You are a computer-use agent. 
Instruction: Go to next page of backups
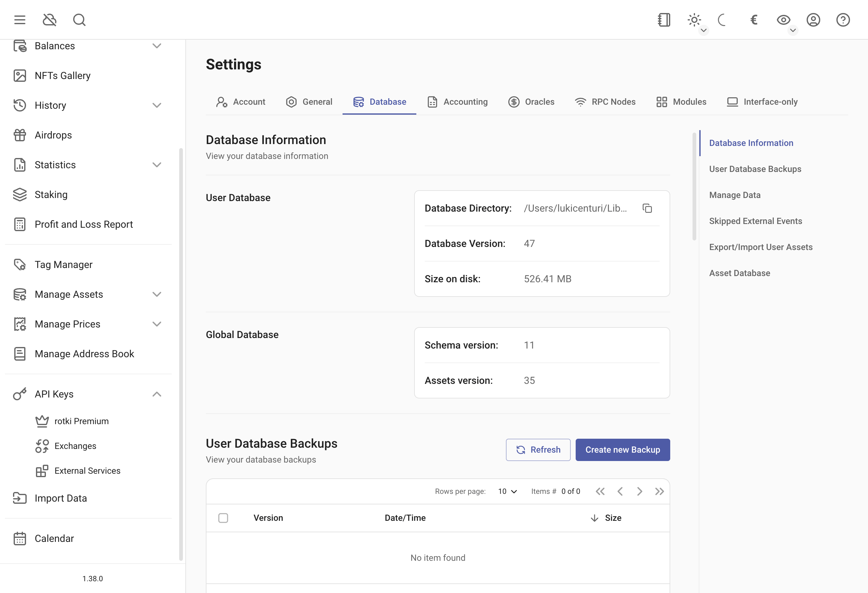pos(640,491)
